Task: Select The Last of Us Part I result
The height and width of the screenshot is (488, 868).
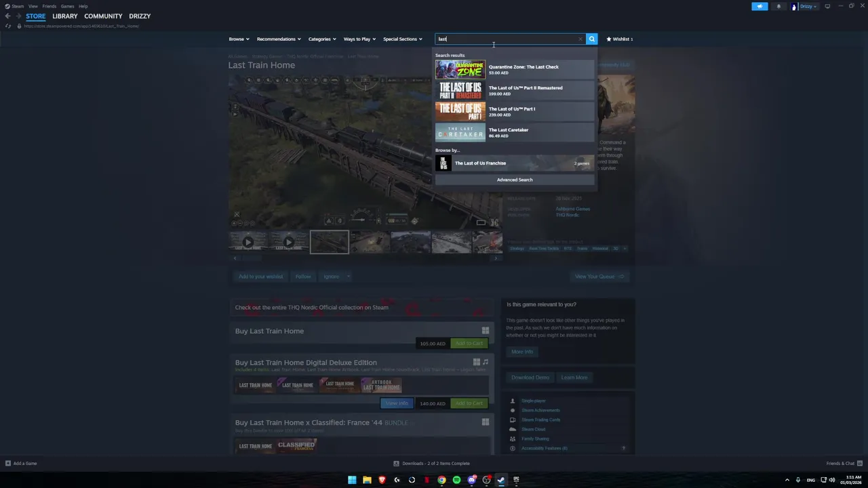Action: click(x=515, y=112)
